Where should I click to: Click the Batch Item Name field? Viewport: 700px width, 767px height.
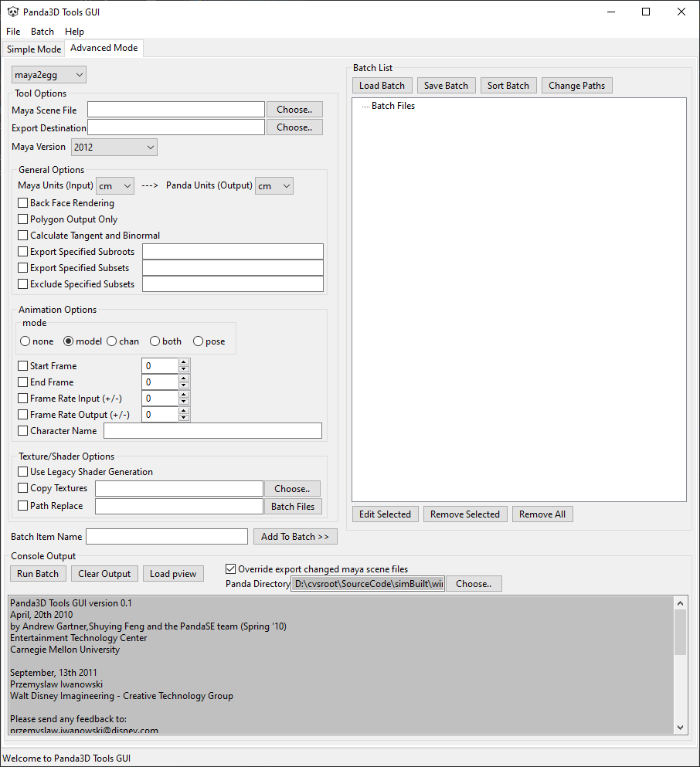tap(167, 537)
